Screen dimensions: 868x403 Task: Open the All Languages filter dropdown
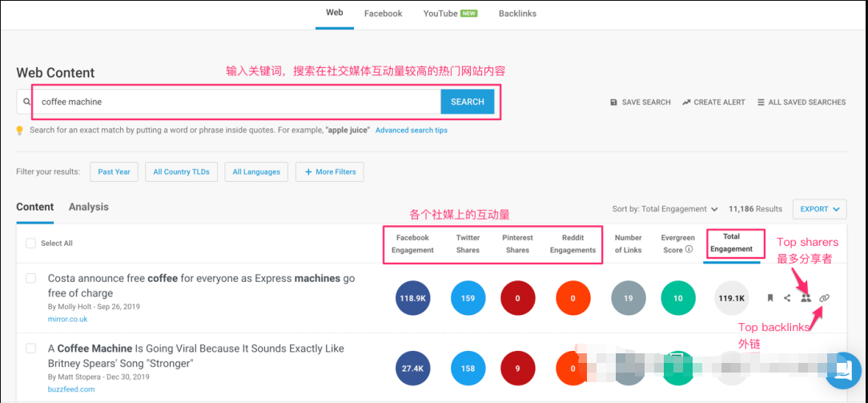click(x=256, y=171)
